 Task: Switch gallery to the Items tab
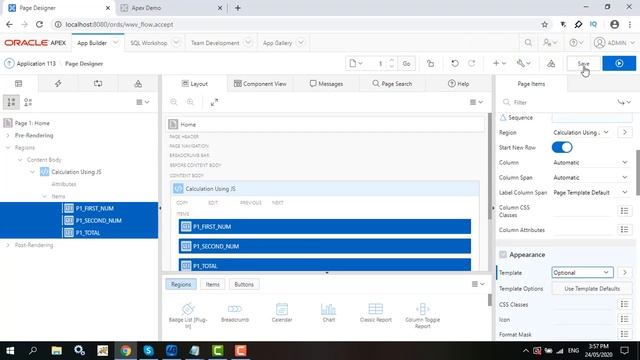[212, 284]
